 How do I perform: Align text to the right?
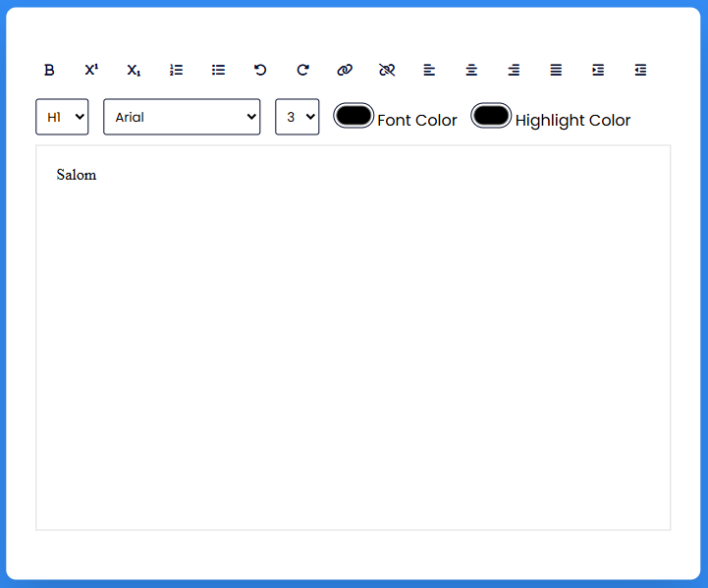click(514, 70)
